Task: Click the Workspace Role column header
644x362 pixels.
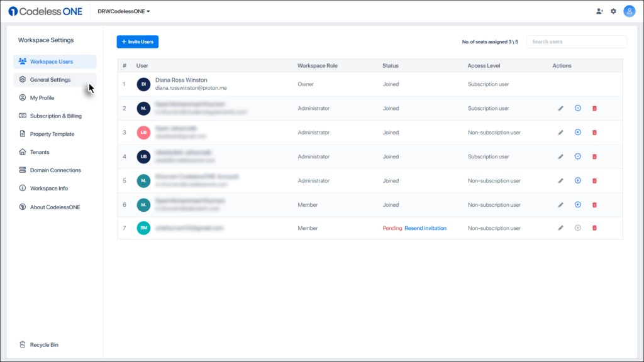Action: coord(318,65)
